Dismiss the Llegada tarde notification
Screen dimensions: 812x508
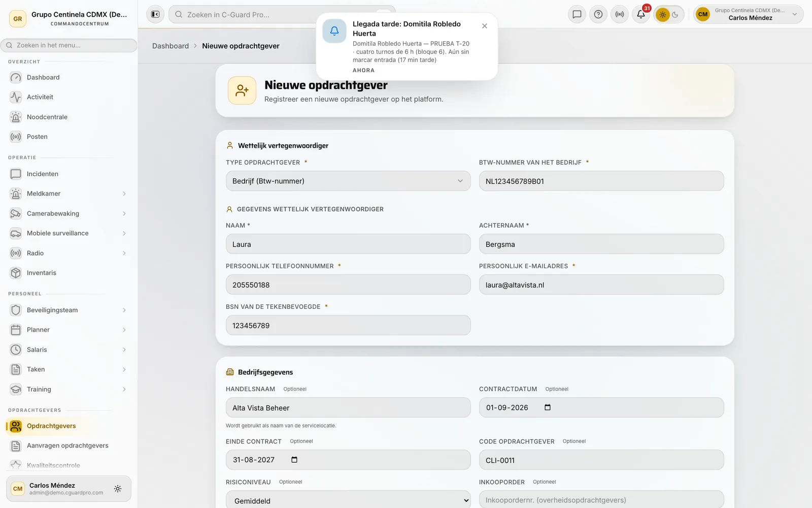click(x=485, y=26)
